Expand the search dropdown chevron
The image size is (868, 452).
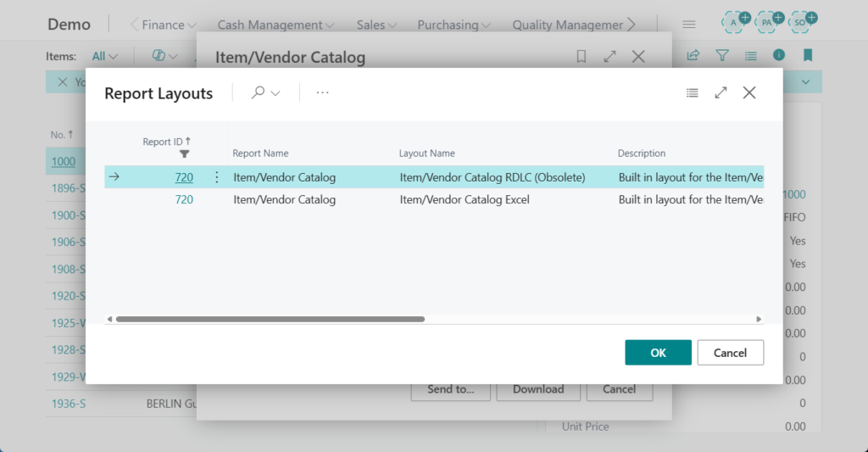(275, 93)
